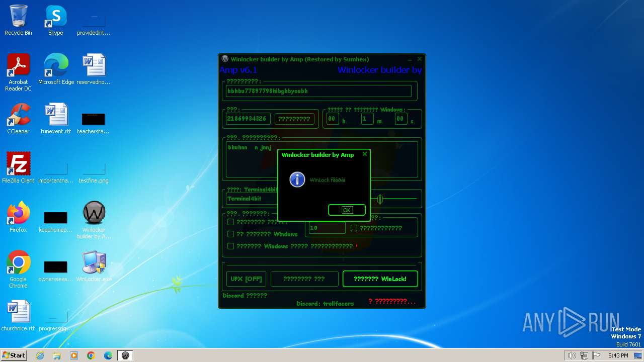This screenshot has width=644, height=362.
Task: Open the Recycle Bin desktop icon
Action: pyautogui.click(x=18, y=20)
